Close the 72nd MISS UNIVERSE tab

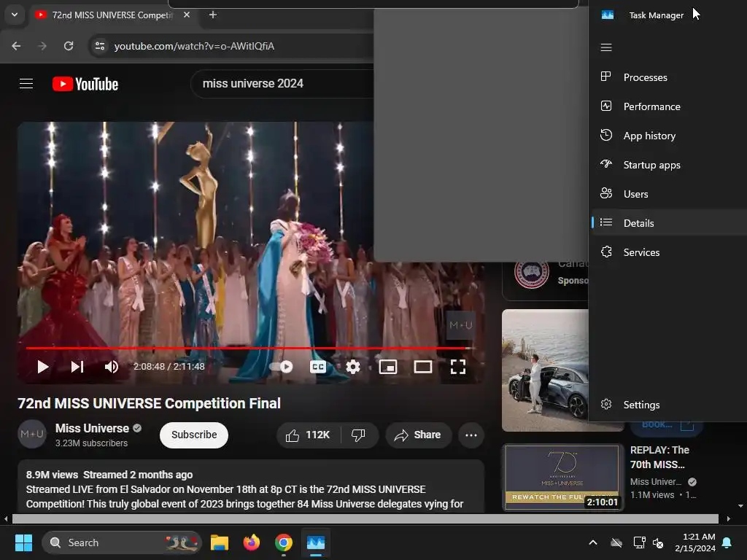tap(187, 15)
